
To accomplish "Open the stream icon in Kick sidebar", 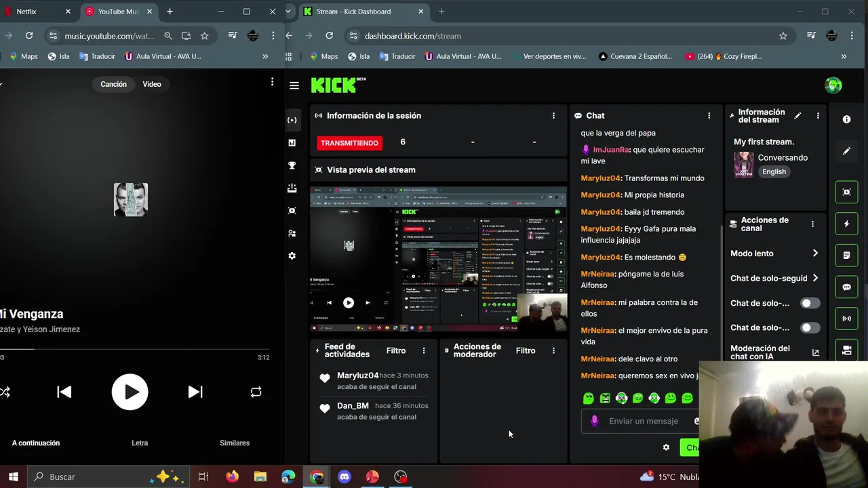I will tap(292, 120).
